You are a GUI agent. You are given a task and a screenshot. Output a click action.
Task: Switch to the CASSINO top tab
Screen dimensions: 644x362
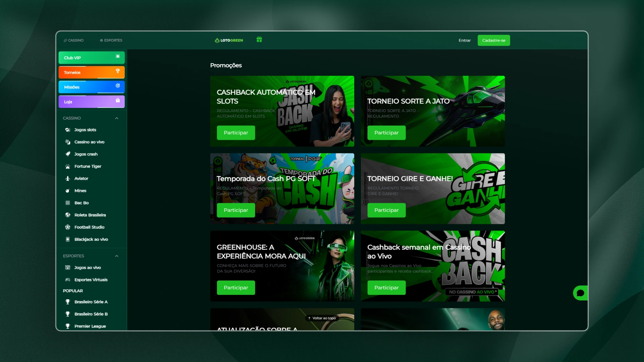(x=74, y=40)
